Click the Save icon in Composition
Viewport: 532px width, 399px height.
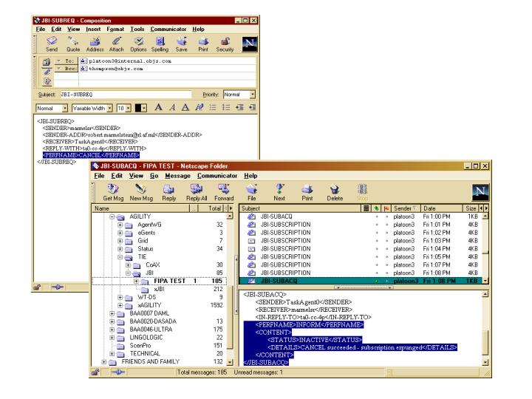(182, 44)
